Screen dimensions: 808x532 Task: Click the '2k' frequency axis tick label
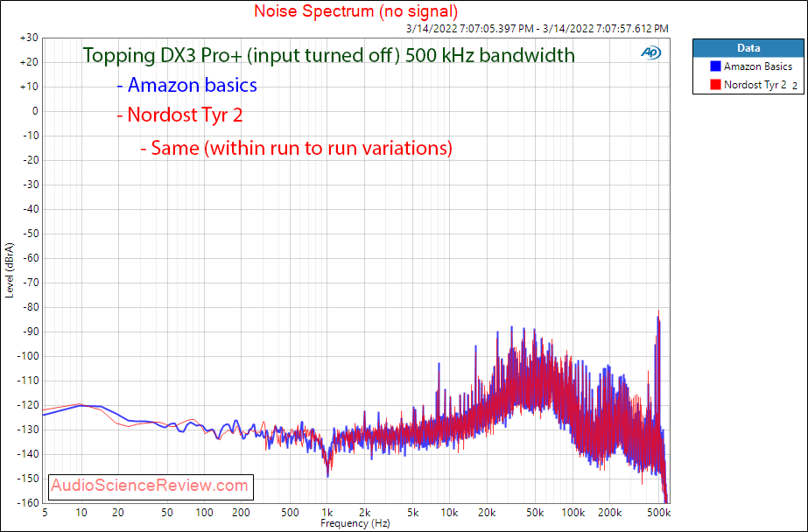click(x=364, y=513)
